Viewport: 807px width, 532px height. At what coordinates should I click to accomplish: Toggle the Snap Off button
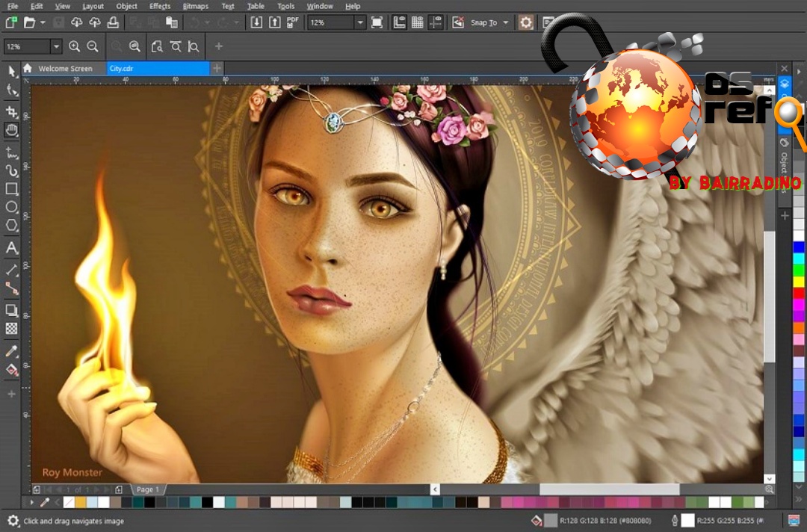click(458, 22)
